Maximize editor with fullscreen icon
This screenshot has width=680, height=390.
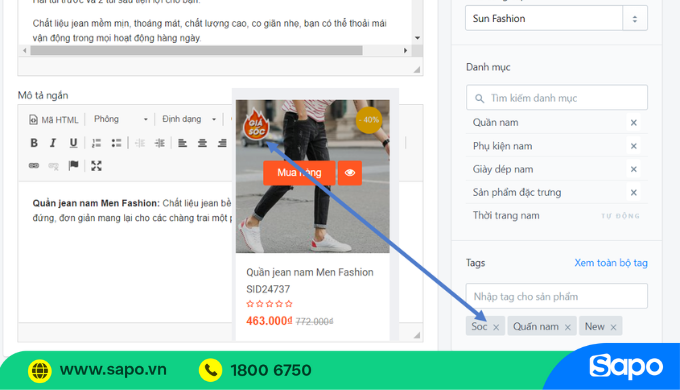(x=96, y=166)
